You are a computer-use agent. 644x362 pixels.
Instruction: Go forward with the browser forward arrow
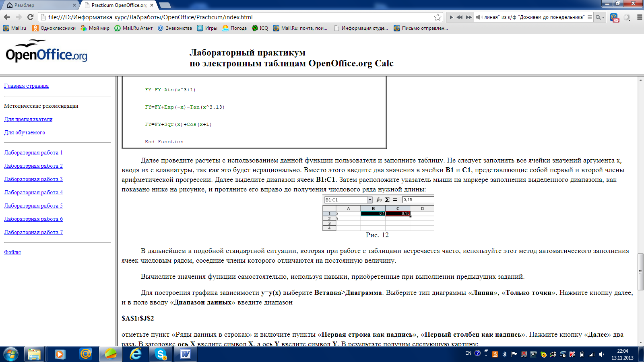coord(19,17)
